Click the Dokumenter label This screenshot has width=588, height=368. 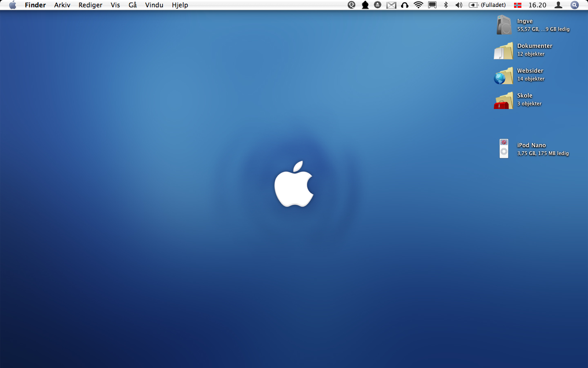[535, 46]
